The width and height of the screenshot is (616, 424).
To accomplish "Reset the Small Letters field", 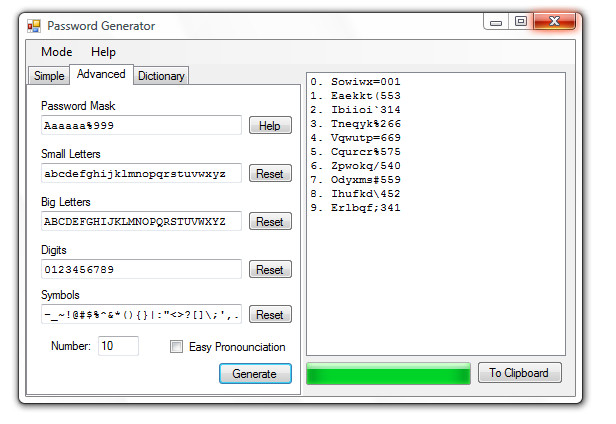I will pyautogui.click(x=270, y=173).
